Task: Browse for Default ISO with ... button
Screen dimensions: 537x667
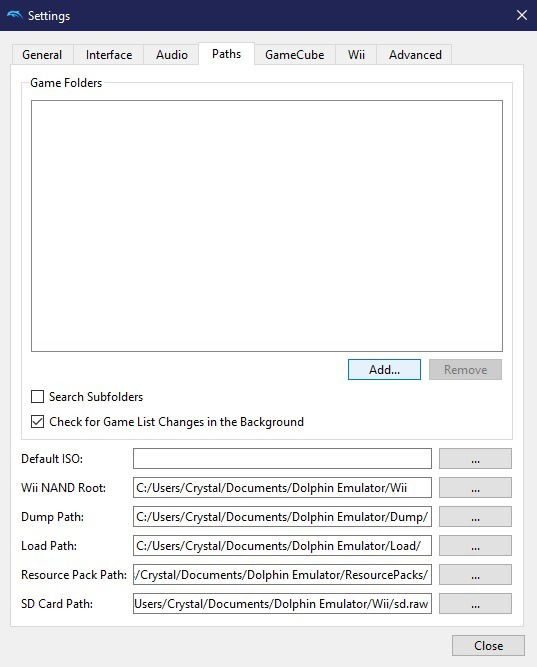Action: (475, 459)
